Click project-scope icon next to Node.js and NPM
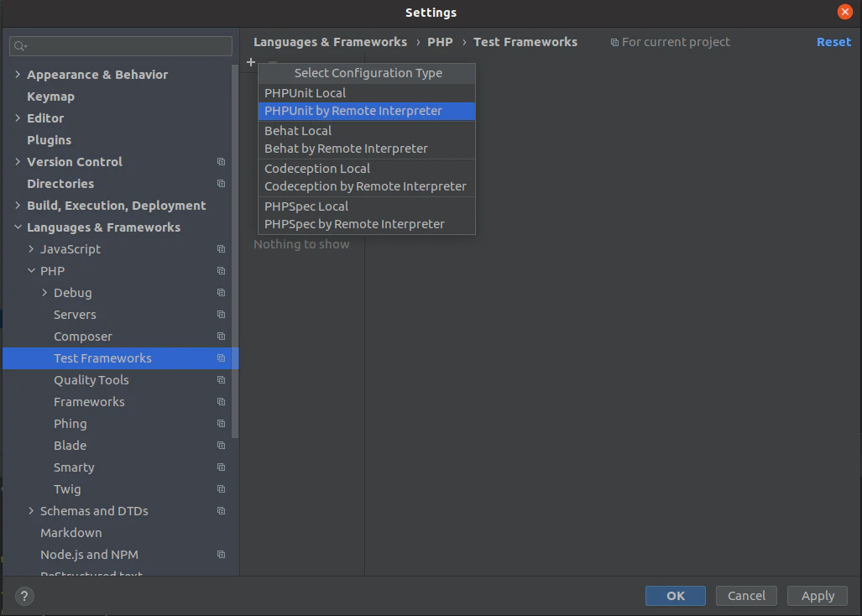 [221, 555]
